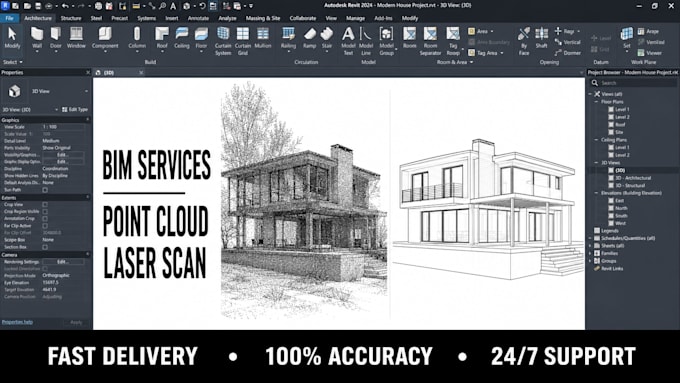This screenshot has width=680, height=383.
Task: Click the Vertical opening tool
Action: (568, 42)
